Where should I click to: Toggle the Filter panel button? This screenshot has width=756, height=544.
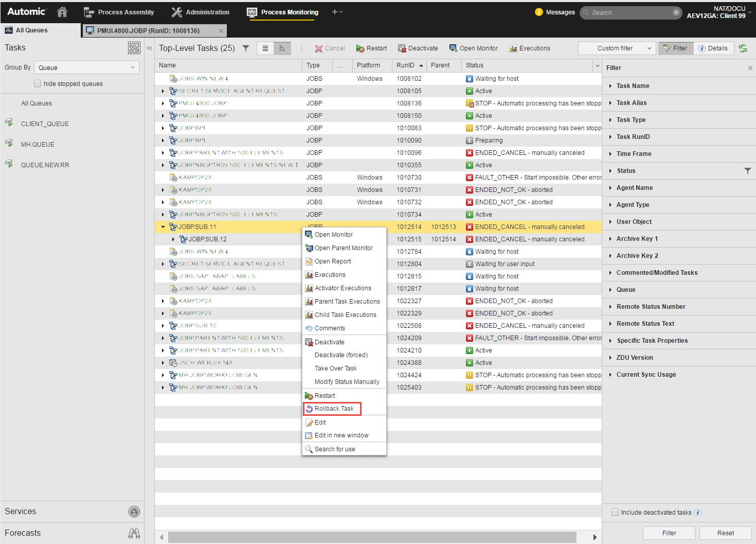675,48
